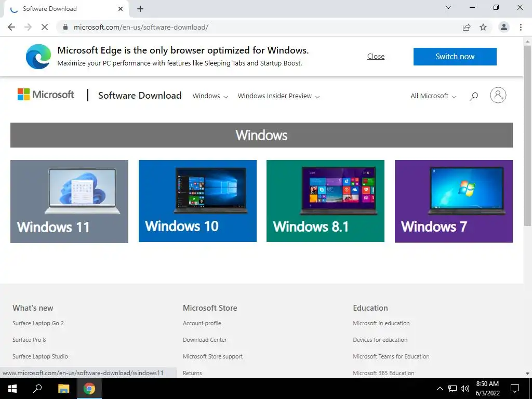The height and width of the screenshot is (399, 532).
Task: Share this page icon in address bar
Action: coord(467,27)
